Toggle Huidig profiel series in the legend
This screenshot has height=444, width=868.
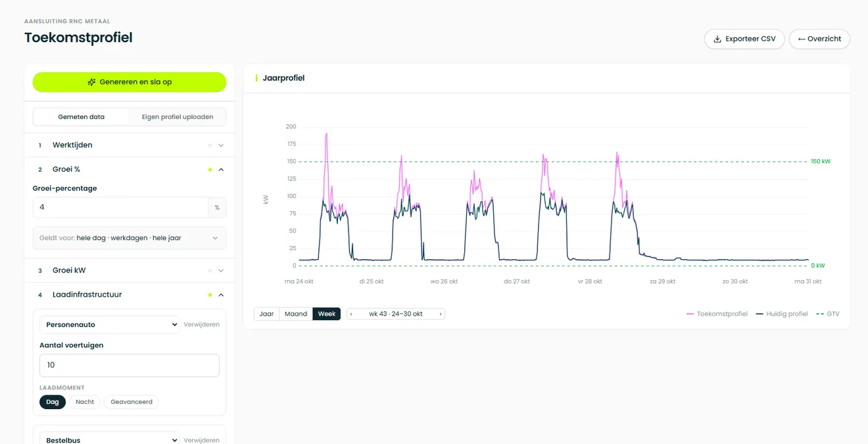[782, 314]
